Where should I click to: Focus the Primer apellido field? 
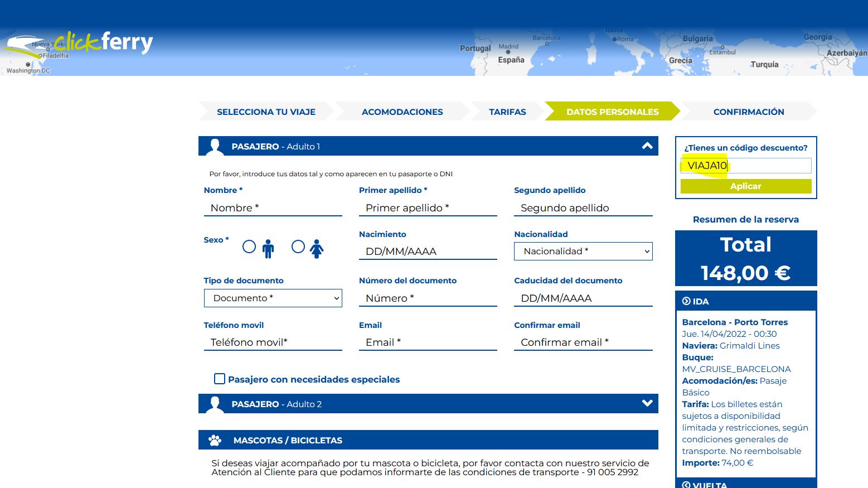[428, 208]
